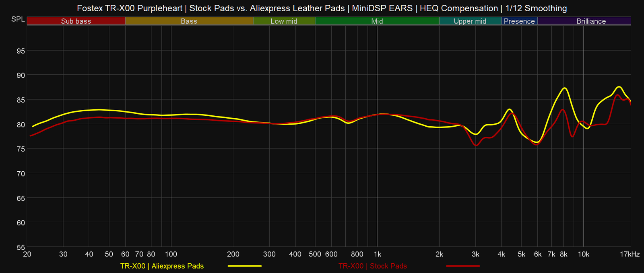Click the 1k frequency axis tick label

tap(377, 254)
